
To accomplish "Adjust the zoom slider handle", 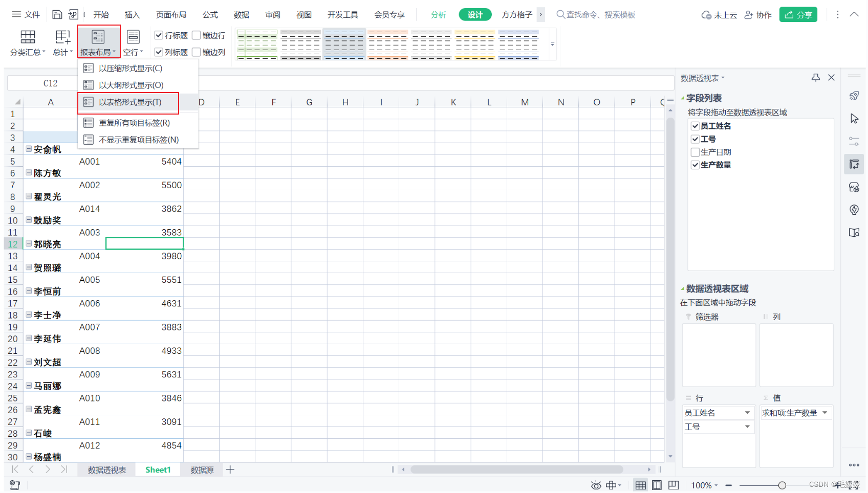I will pyautogui.click(x=782, y=485).
